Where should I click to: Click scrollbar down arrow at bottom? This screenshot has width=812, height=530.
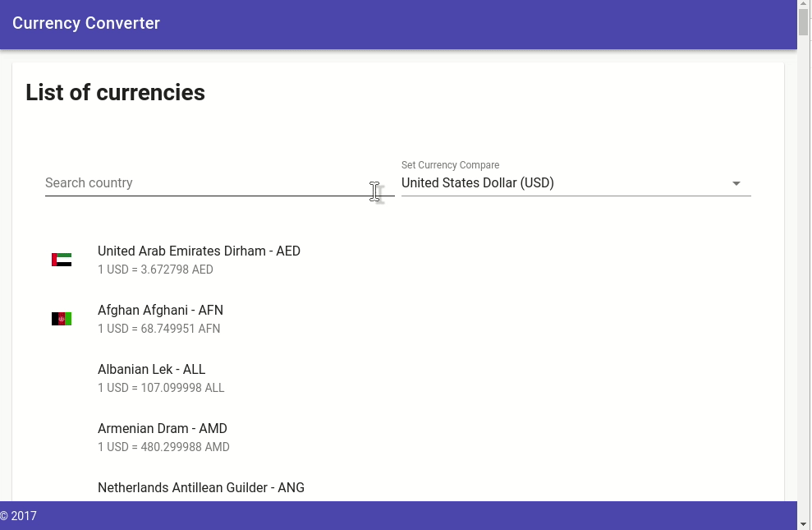803,524
